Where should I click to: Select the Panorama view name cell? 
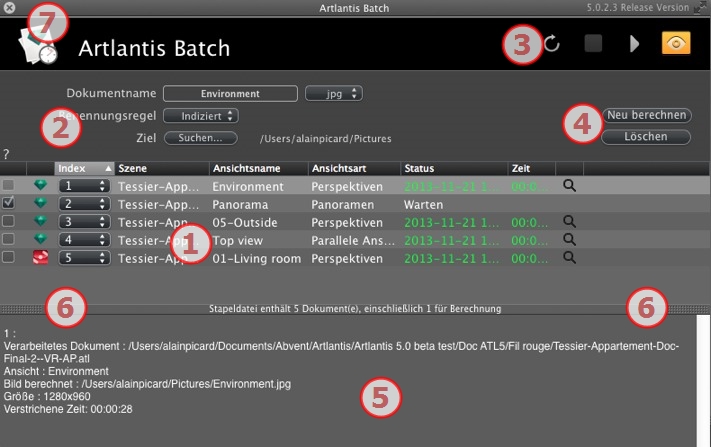[240, 204]
